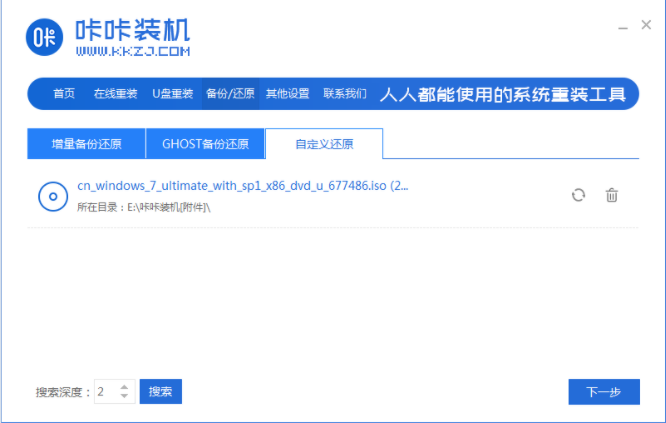666x423 pixels.
Task: Click the 咔咔装机 logo icon
Action: 43,37
